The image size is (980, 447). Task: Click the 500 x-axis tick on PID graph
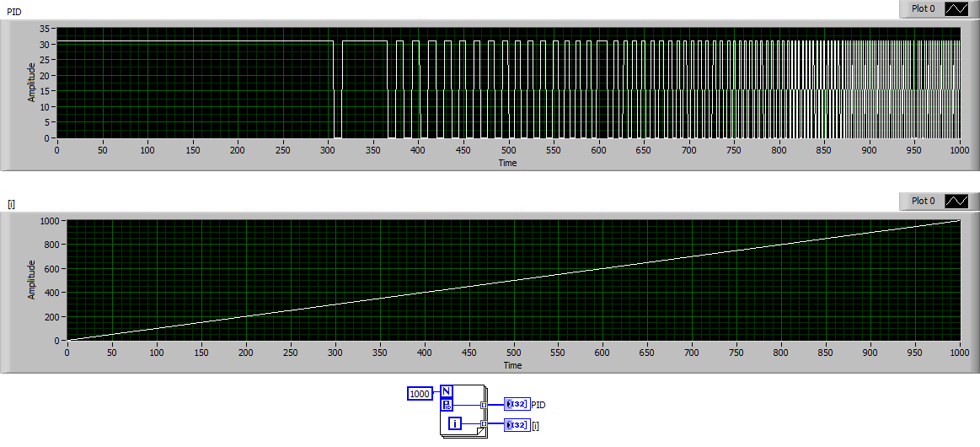(508, 150)
